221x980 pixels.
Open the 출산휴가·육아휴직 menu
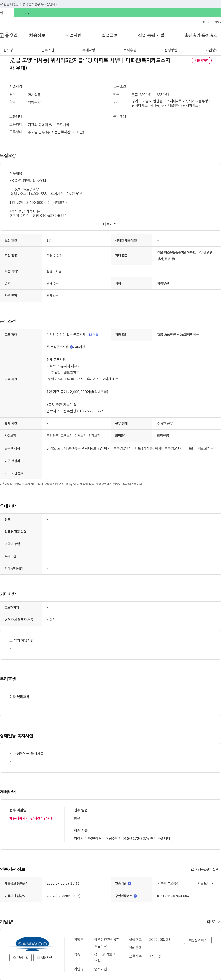click(201, 35)
